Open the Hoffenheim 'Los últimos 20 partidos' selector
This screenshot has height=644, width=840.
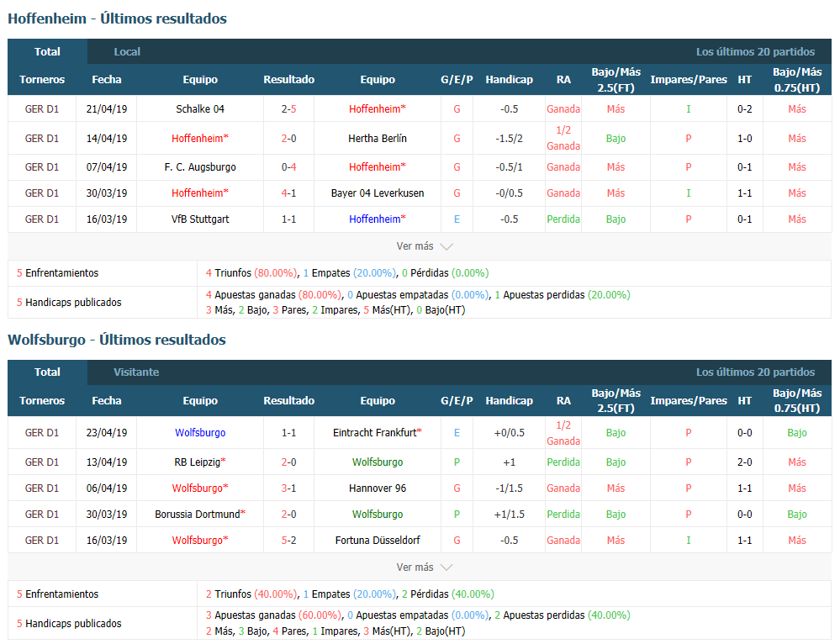pyautogui.click(x=755, y=52)
